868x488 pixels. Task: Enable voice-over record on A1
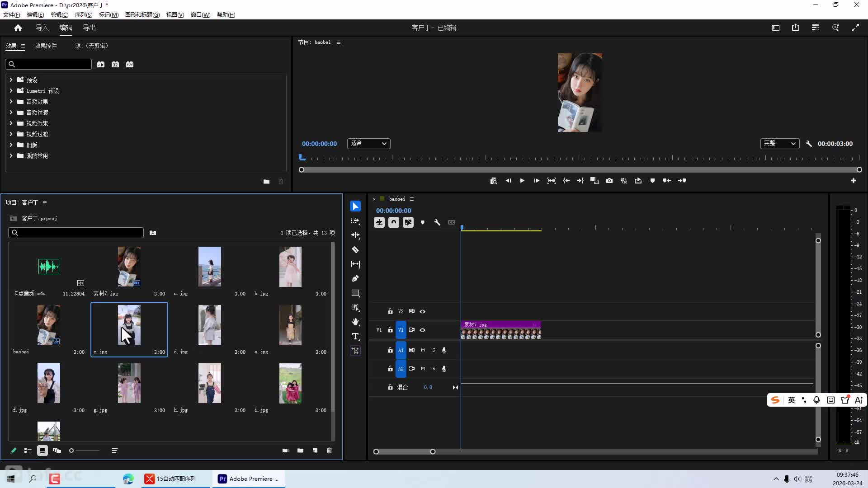[444, 350]
